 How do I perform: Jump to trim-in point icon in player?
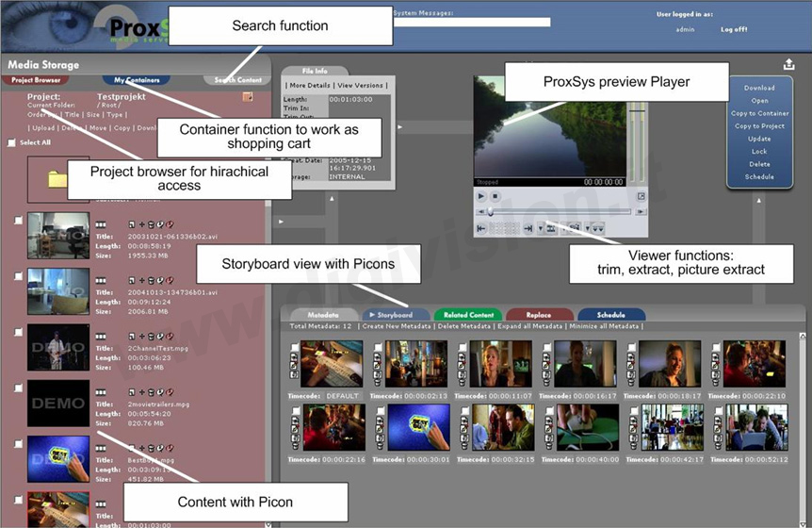(x=481, y=228)
